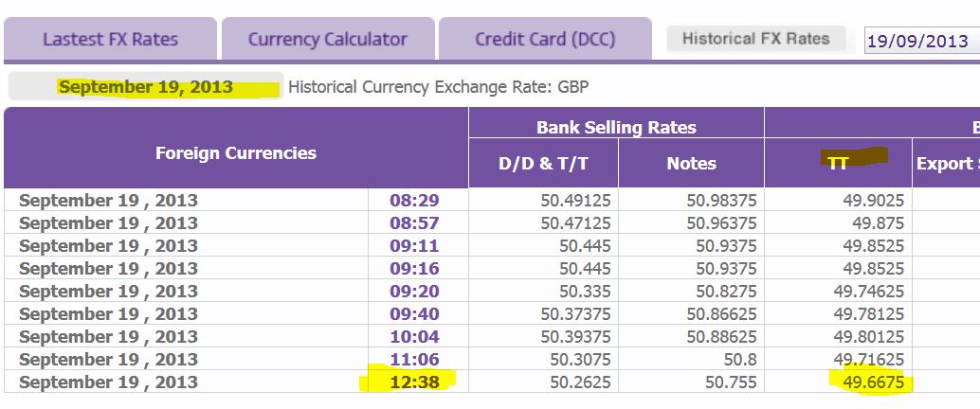Click the highlighted September 19, 2013 date label
Viewport: 980px width, 409px height.
(146, 87)
